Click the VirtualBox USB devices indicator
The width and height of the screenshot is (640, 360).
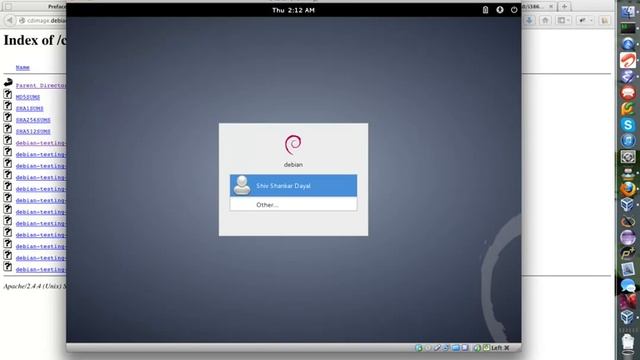tap(437, 348)
